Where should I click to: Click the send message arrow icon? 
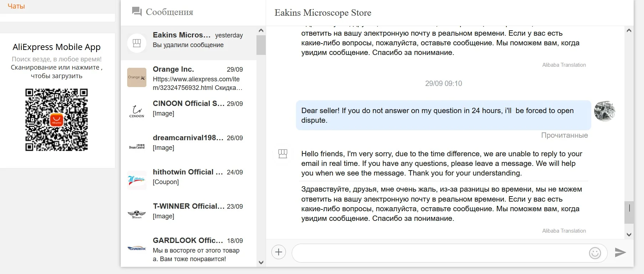coord(620,253)
